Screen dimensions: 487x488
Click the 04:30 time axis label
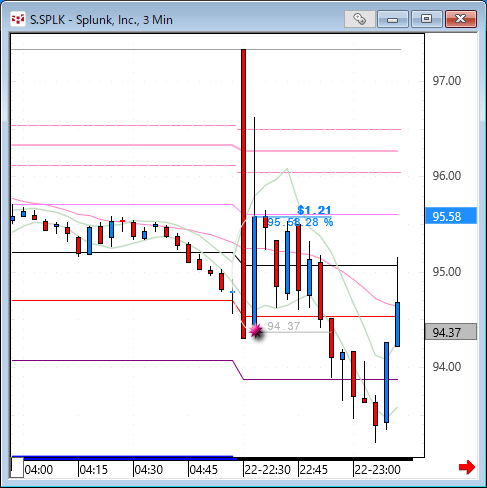pyautogui.click(x=149, y=470)
